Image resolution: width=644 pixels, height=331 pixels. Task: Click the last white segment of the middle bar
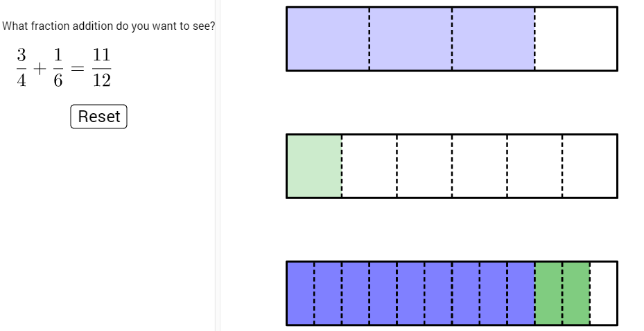(x=589, y=166)
